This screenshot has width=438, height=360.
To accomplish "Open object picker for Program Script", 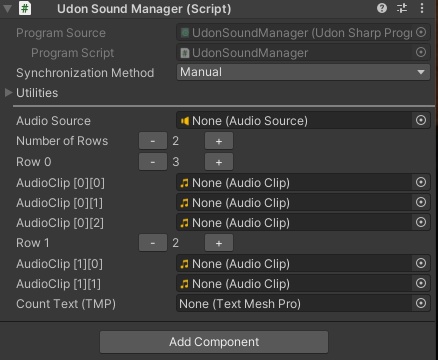I will point(421,52).
